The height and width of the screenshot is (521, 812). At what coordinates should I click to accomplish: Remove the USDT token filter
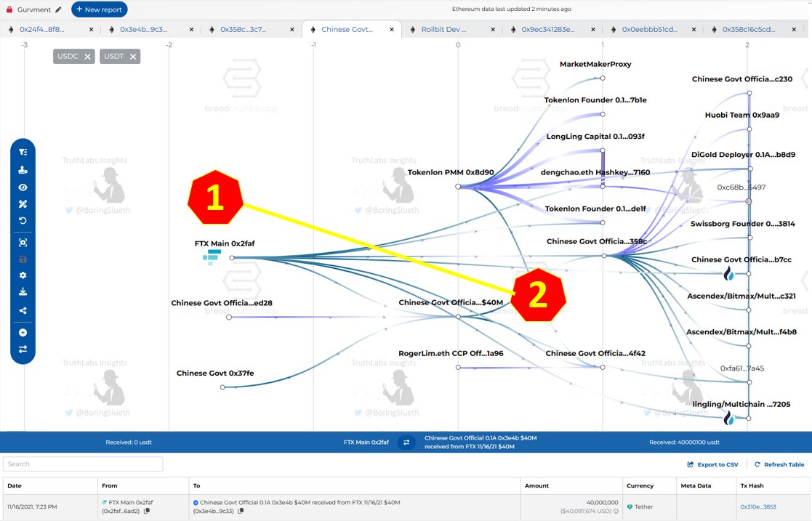[x=133, y=57]
